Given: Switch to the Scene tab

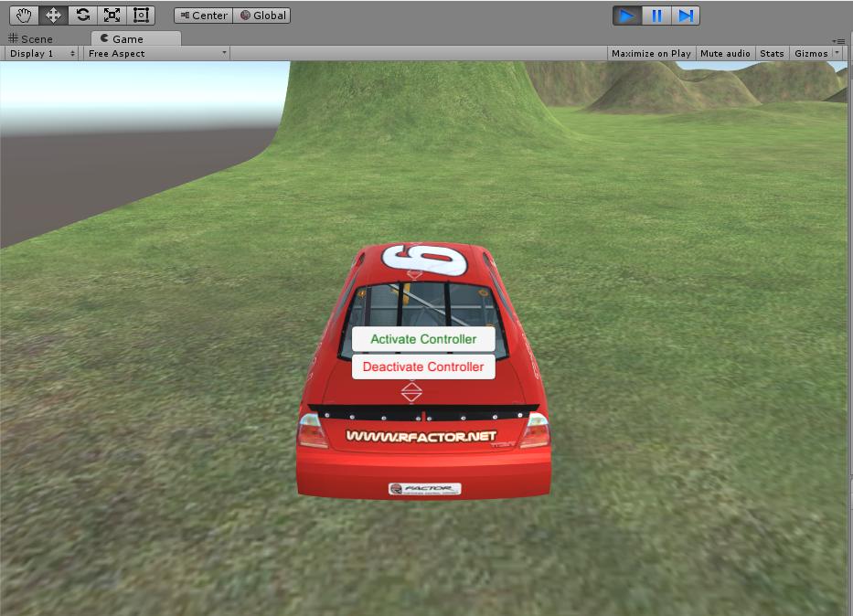Looking at the screenshot, I should (x=37, y=38).
